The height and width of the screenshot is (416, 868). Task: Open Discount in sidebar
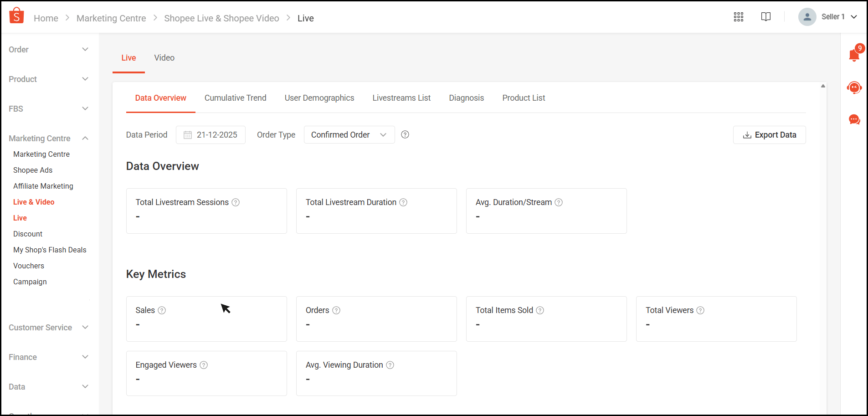point(28,234)
